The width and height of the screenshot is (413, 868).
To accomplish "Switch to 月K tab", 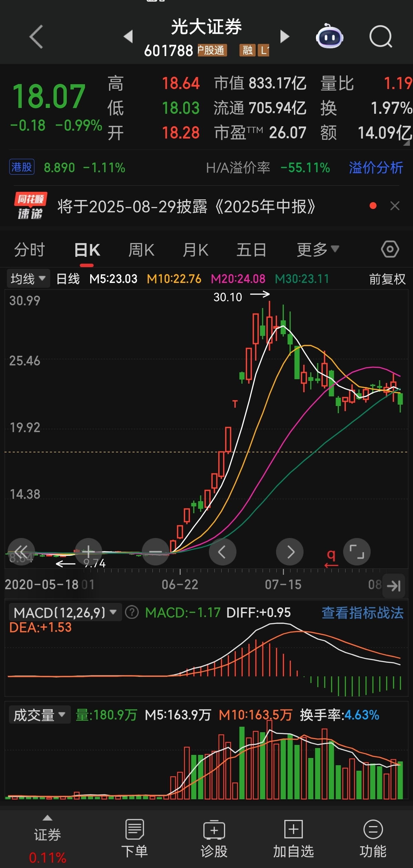I will point(196,250).
